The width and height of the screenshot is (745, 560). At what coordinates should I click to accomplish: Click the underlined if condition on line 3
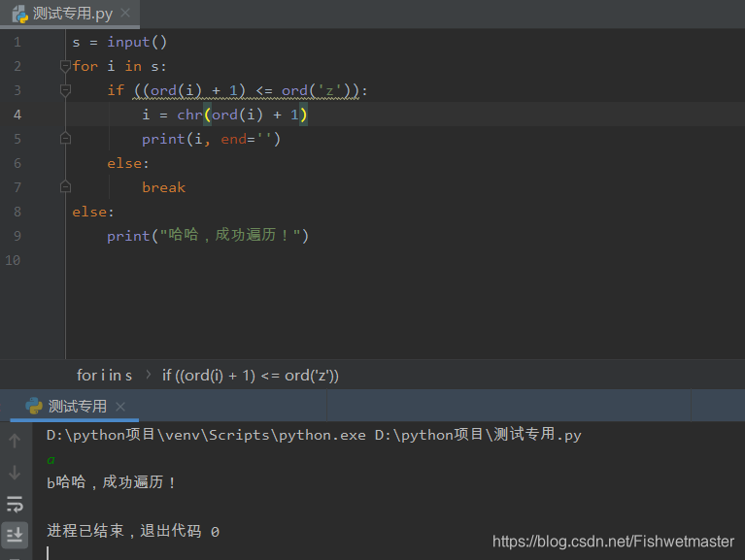coord(246,90)
